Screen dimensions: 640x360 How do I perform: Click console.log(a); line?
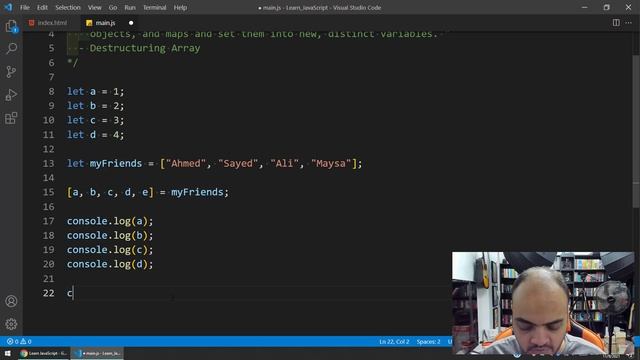110,221
